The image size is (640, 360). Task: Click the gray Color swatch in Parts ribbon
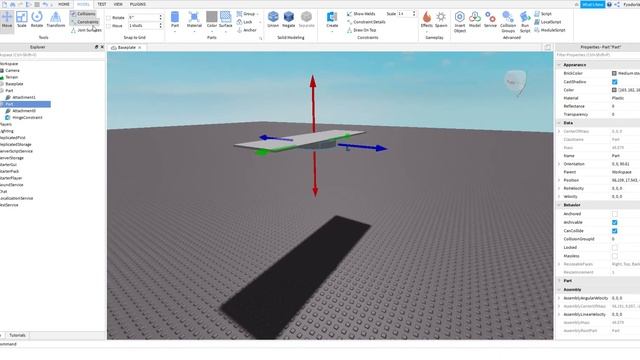coord(211,17)
